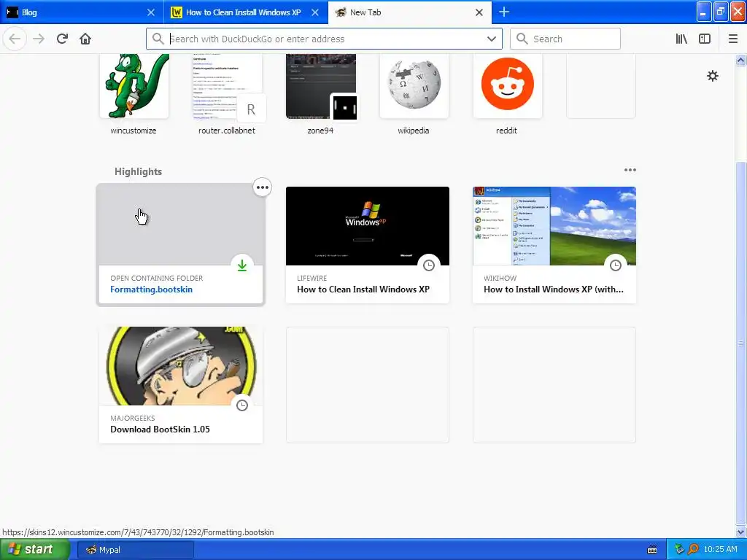
Task: Click the green download icon on Formatting.bootskin
Action: pyautogui.click(x=242, y=265)
